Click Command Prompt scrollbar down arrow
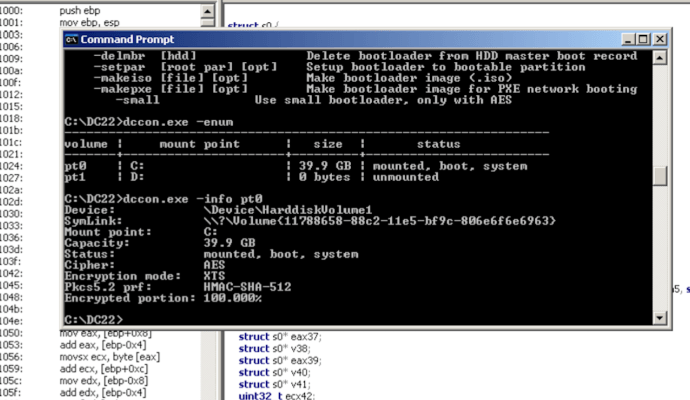Screen dimensions: 690x400 tap(659, 318)
